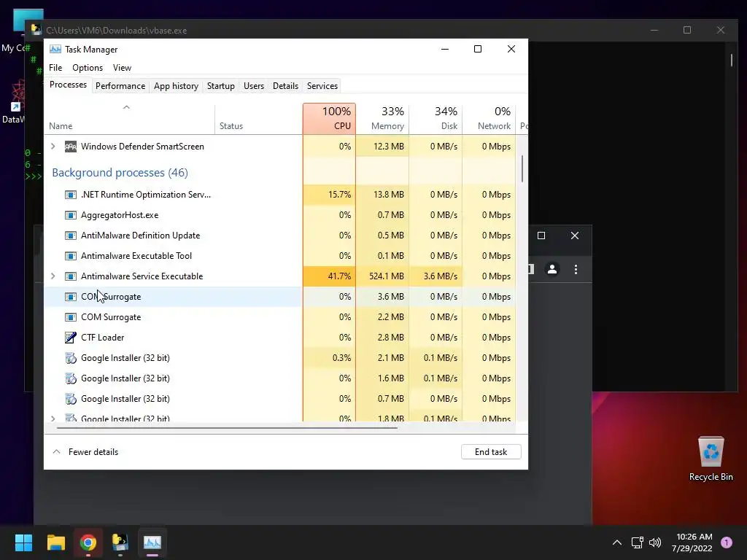Click the vbase.exe console scrollbar
The height and width of the screenshot is (560, 747).
[x=731, y=60]
